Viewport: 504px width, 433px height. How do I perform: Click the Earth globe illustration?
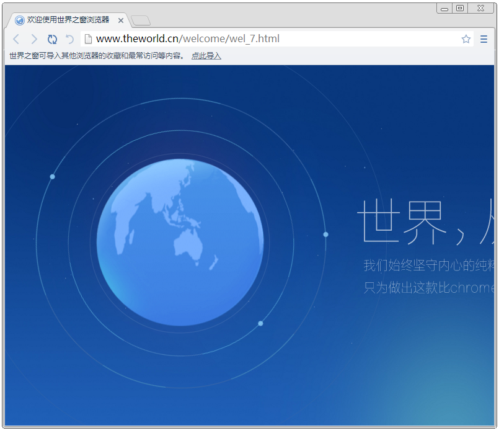pyautogui.click(x=180, y=241)
